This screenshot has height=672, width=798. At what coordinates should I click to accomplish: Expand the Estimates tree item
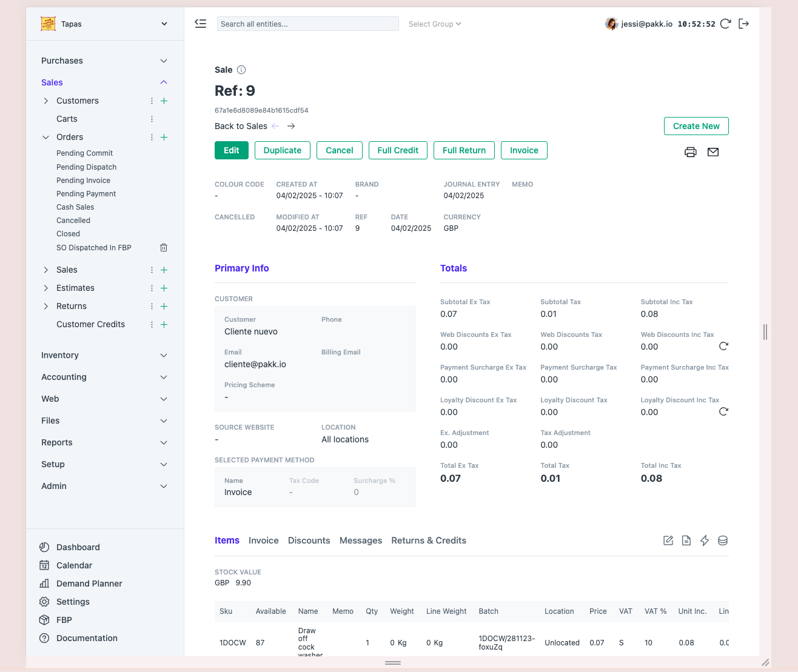pos(46,288)
